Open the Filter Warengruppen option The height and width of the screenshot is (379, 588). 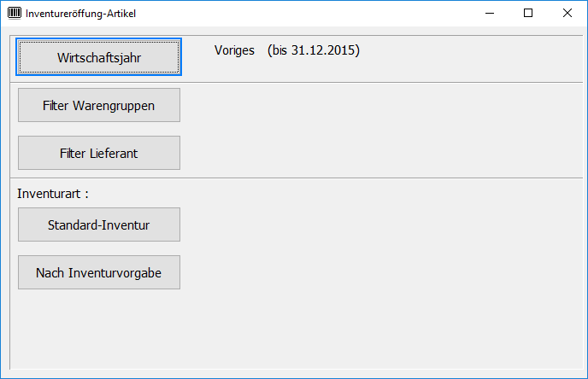pyautogui.click(x=99, y=106)
